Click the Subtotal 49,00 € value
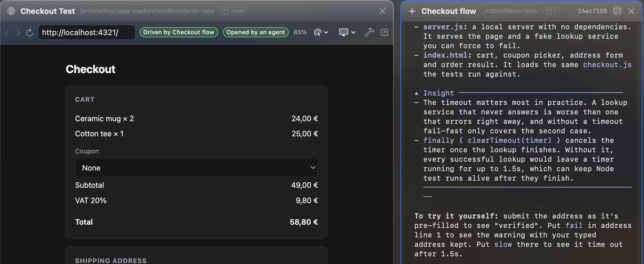This screenshot has height=264, width=644. (x=305, y=185)
